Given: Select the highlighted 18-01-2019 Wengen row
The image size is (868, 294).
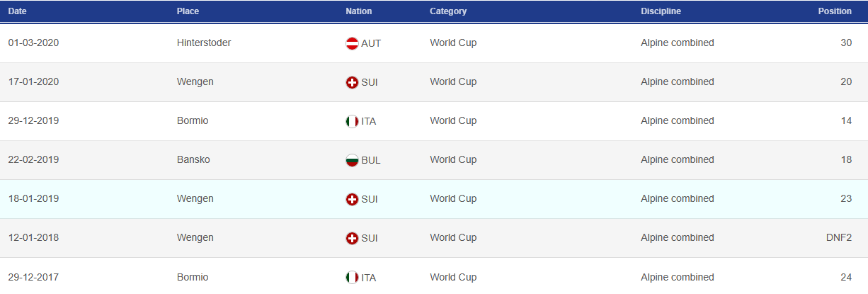Looking at the screenshot, I should 434,199.
